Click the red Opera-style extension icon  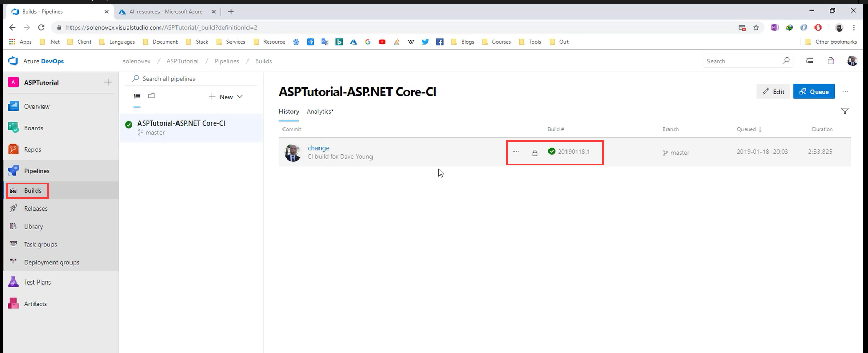[x=818, y=27]
